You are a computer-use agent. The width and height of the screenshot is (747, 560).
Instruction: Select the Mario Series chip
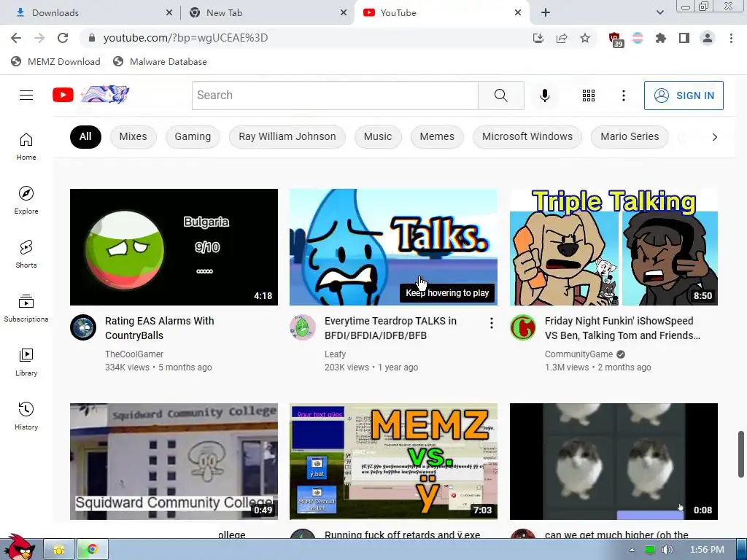coord(630,136)
